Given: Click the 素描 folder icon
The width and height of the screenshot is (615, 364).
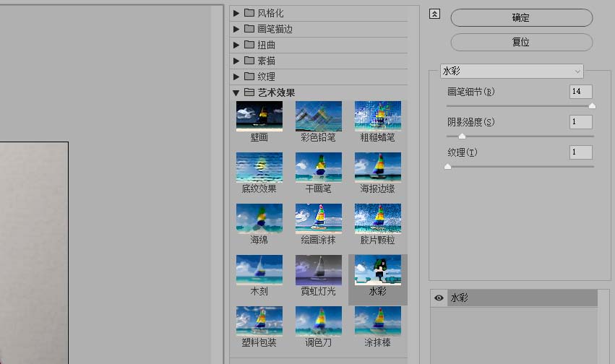Looking at the screenshot, I should click(249, 61).
